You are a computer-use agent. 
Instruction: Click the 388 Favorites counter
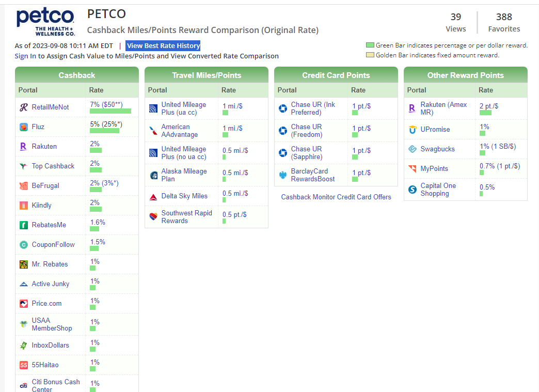click(x=504, y=23)
